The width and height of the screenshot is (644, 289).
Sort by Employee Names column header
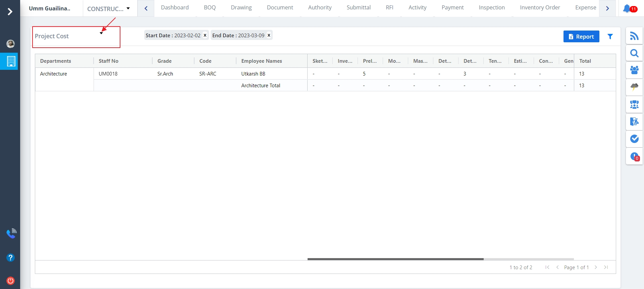261,61
